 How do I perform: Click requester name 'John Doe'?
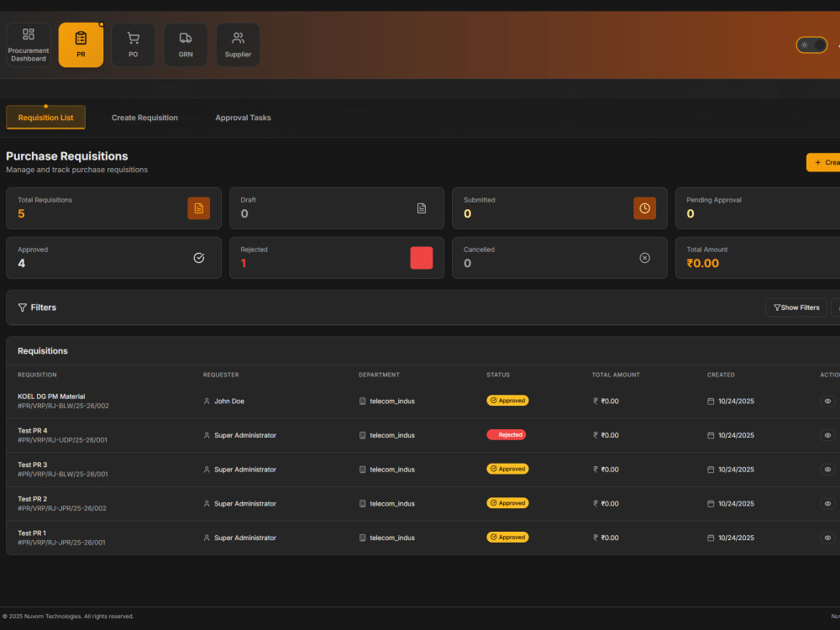(229, 402)
